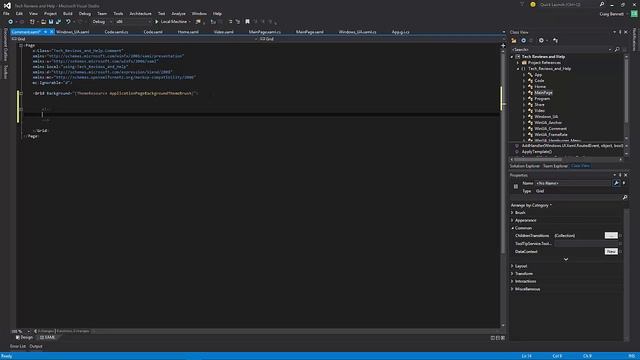Toggle the bookmark icon in the toolbar
Screen dimensions: 640x360
tap(247, 22)
